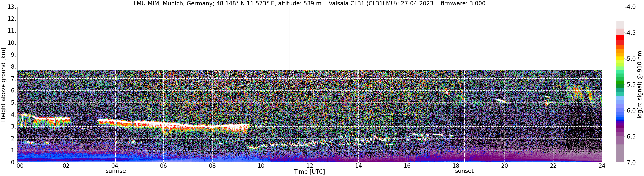This screenshot has width=644, height=176.
Task: Click the '24' tick on the time axis
Action: [x=602, y=166]
